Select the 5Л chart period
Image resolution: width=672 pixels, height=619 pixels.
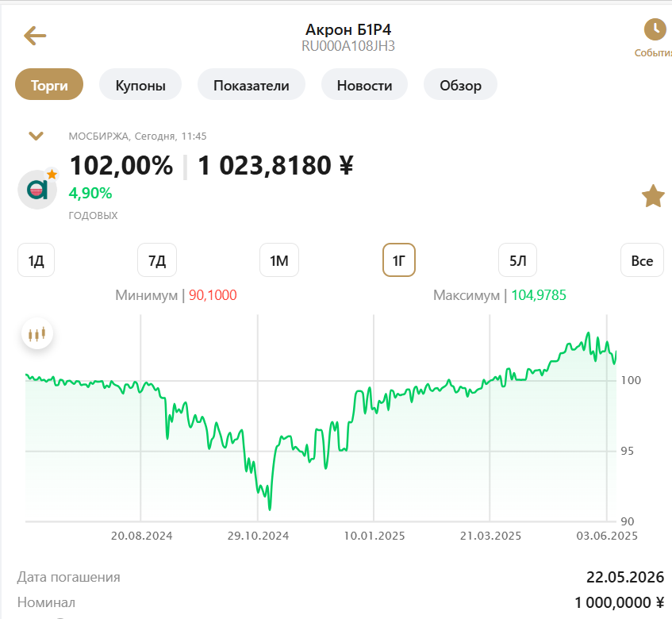(517, 260)
